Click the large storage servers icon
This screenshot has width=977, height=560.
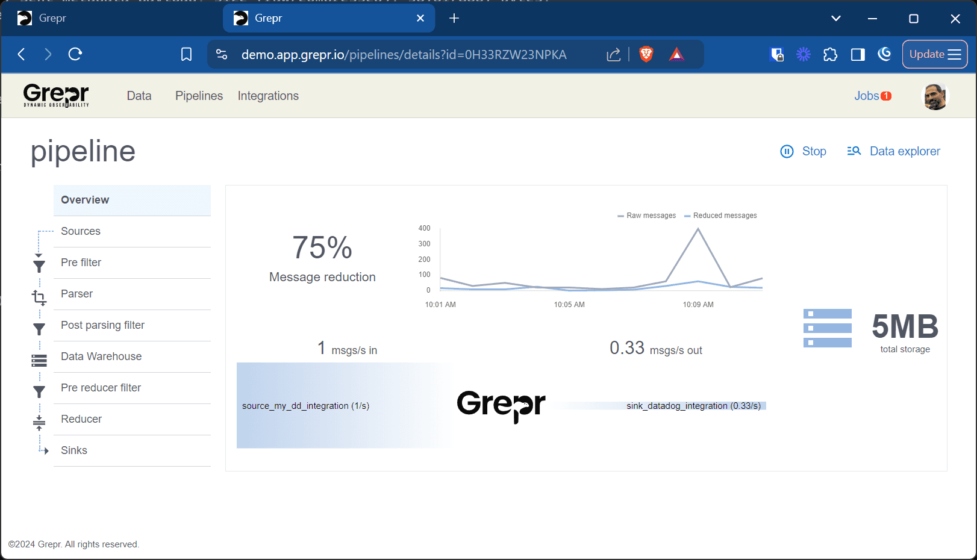point(828,328)
